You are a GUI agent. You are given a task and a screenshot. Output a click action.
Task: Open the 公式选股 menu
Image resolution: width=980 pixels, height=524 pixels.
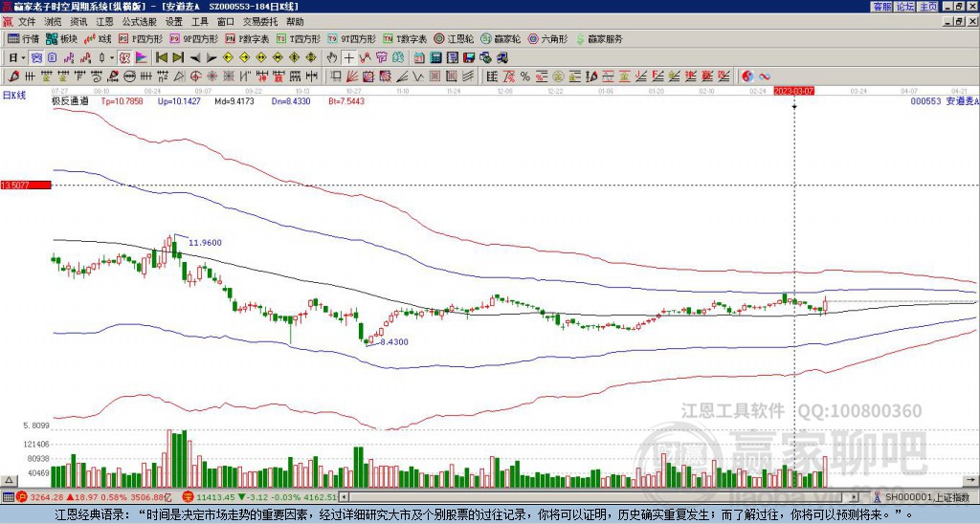(140, 22)
